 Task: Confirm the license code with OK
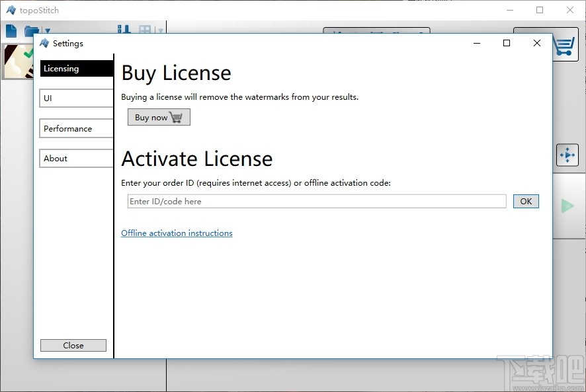[526, 202]
